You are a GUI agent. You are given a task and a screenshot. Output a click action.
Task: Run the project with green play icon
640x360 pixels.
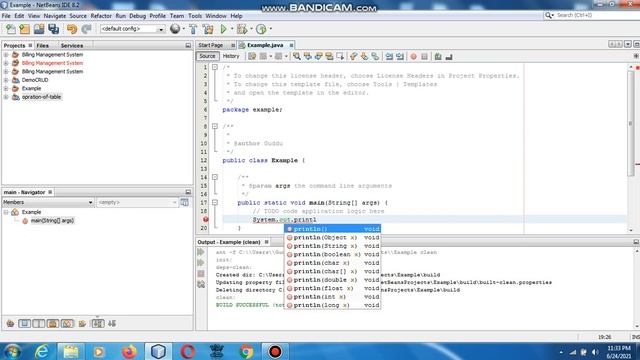(223, 29)
